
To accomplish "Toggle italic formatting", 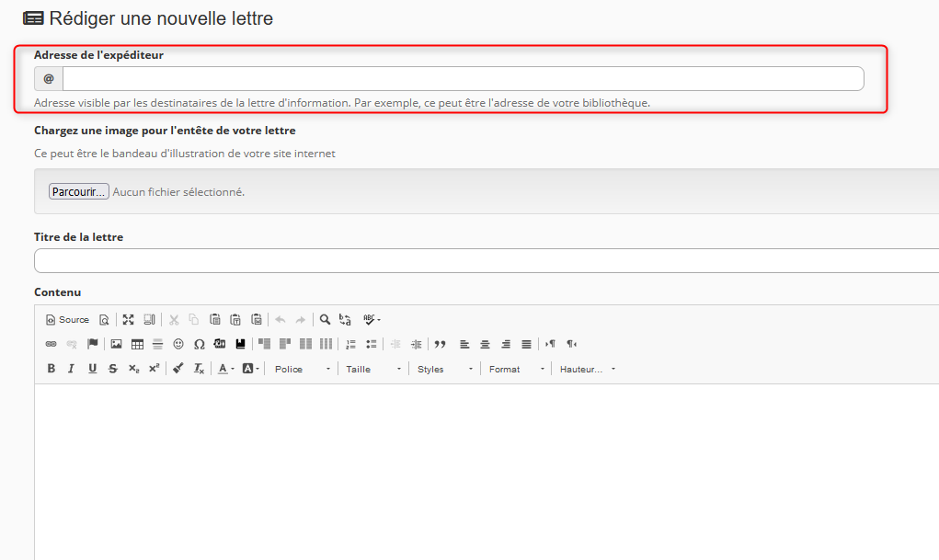I will pos(72,369).
